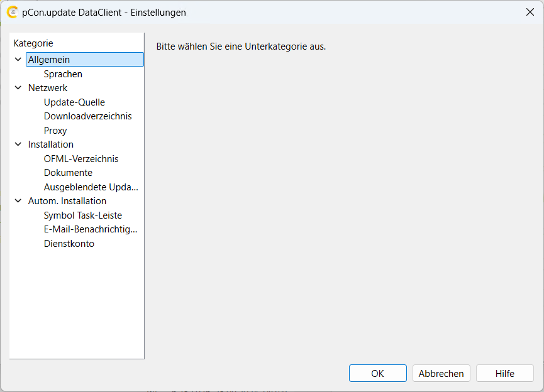Open the Update-Quelle settings

(x=74, y=102)
